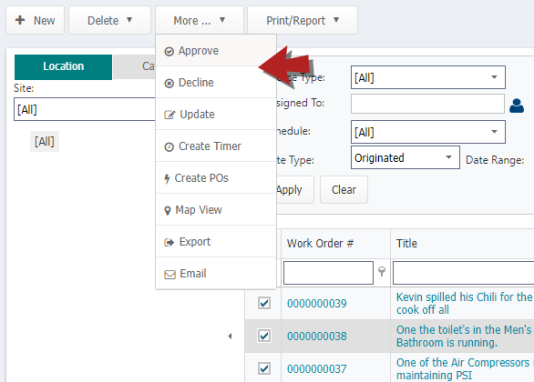Collapse the left panel with arrow handle
Image resolution: width=534 pixels, height=382 pixels.
230,336
